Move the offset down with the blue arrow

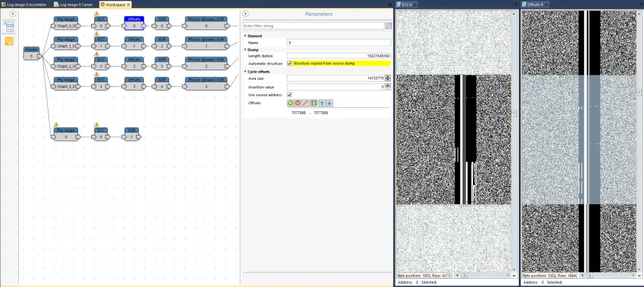[x=330, y=103]
